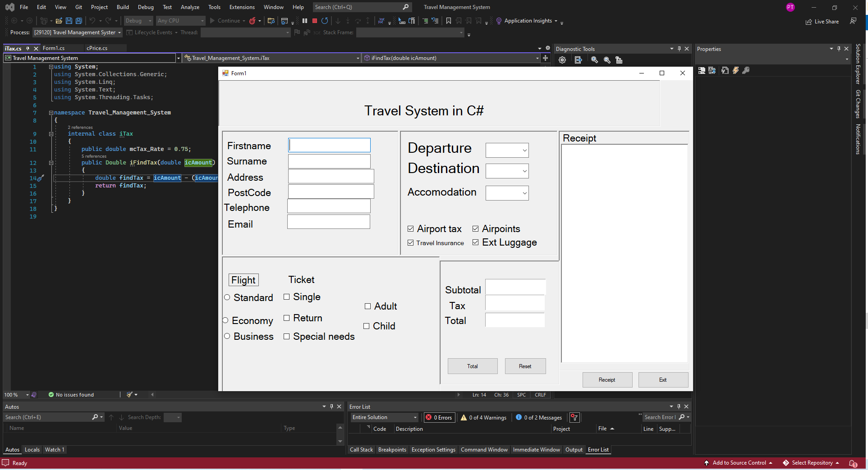868x470 pixels.
Task: Open Diagnostic Tools settings gear
Action: point(562,60)
